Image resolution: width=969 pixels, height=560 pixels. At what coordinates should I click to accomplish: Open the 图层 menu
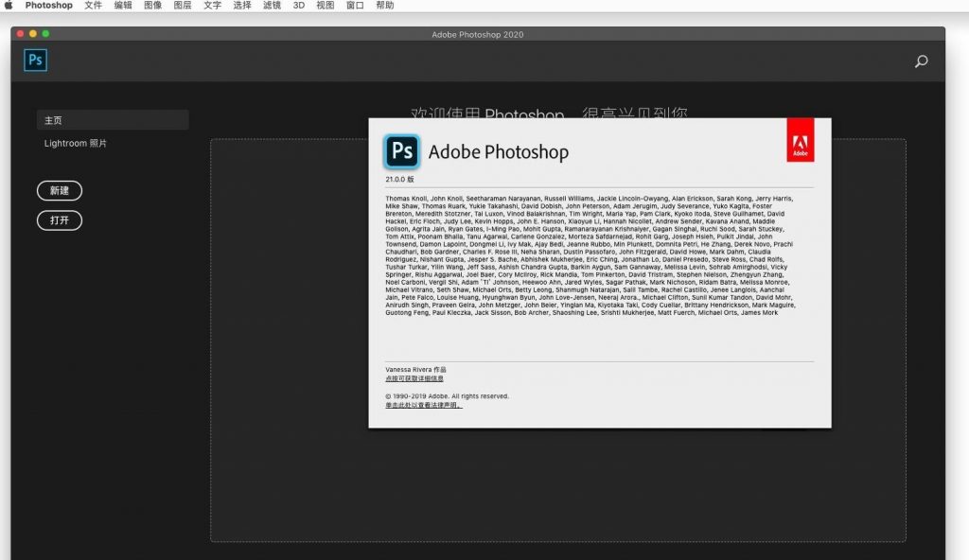coord(183,5)
